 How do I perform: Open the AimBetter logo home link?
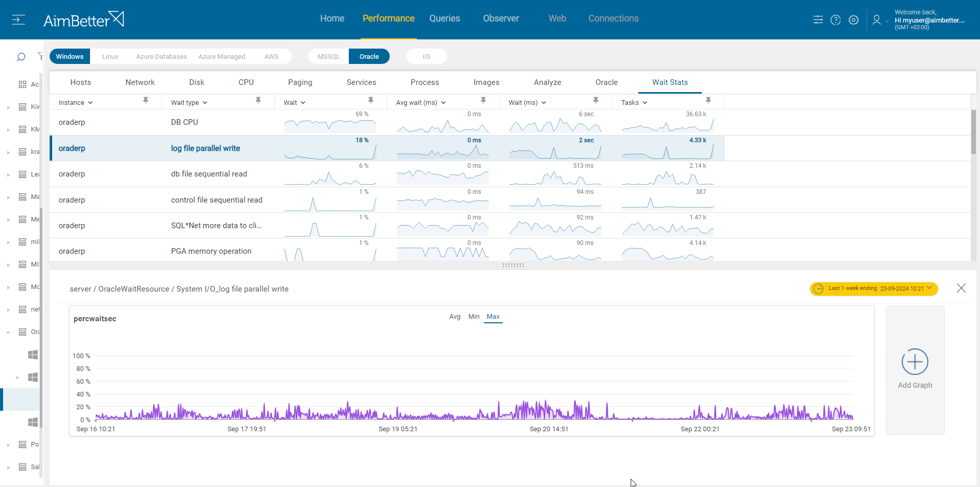coord(83,19)
